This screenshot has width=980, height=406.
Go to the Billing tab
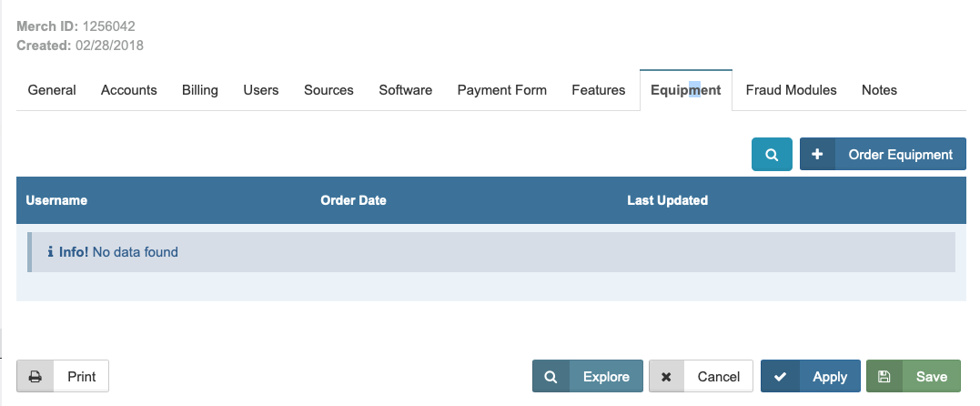[x=200, y=90]
